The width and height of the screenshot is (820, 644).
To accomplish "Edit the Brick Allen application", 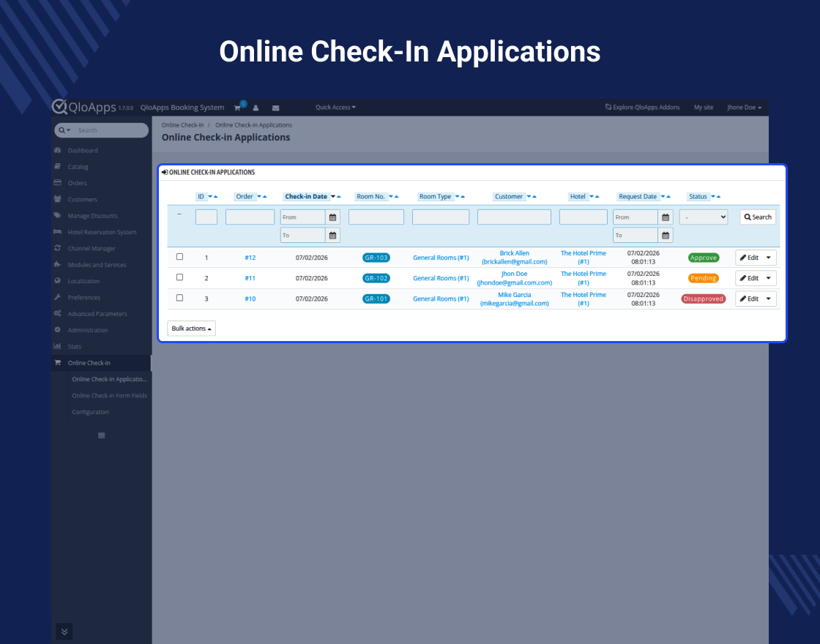I will [749, 258].
